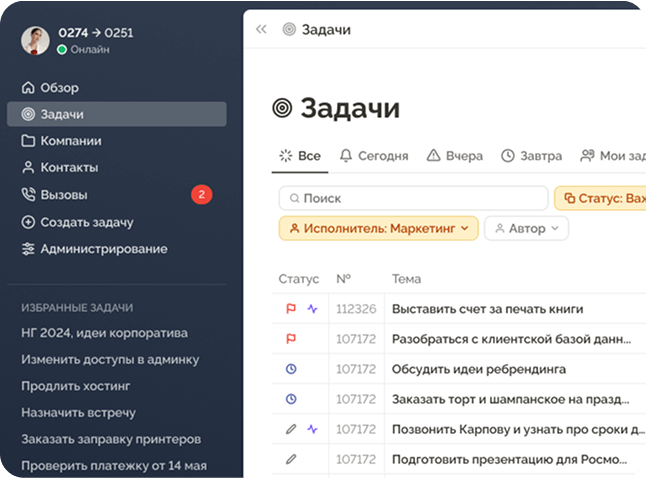
Task: Click activity pulse icon on task 112326
Action: point(313,309)
